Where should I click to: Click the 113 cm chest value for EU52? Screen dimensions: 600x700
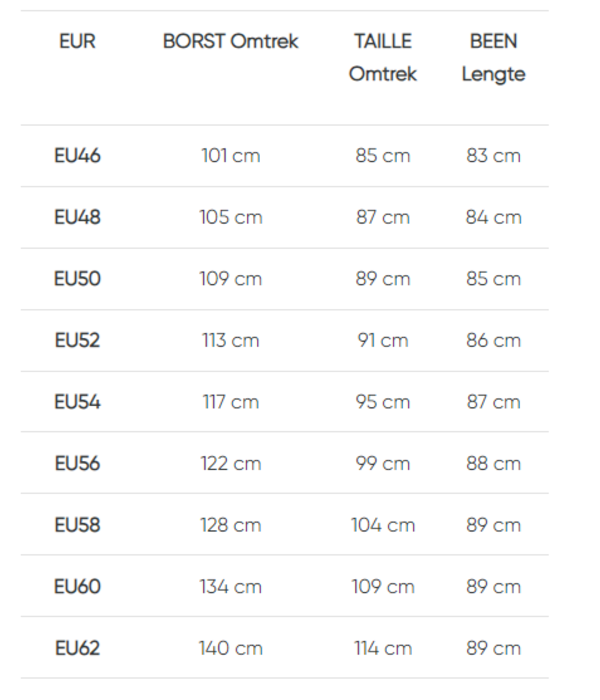click(230, 340)
